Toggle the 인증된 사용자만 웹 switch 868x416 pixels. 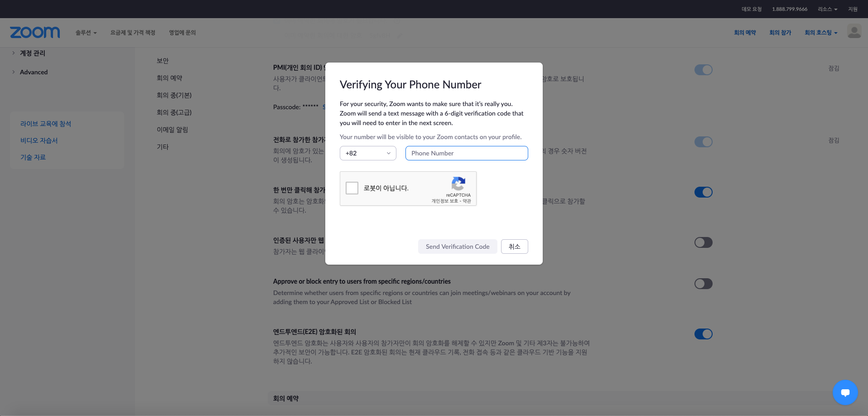pos(703,242)
